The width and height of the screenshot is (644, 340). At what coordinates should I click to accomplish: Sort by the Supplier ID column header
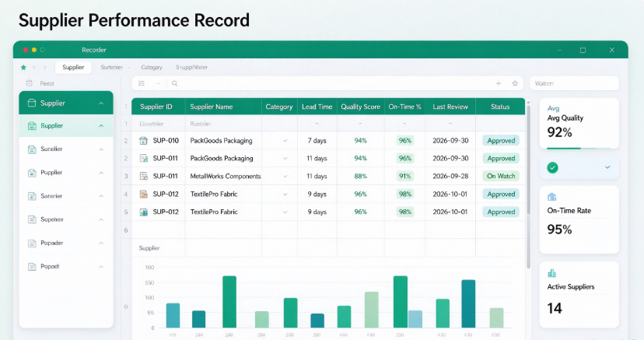(x=158, y=107)
